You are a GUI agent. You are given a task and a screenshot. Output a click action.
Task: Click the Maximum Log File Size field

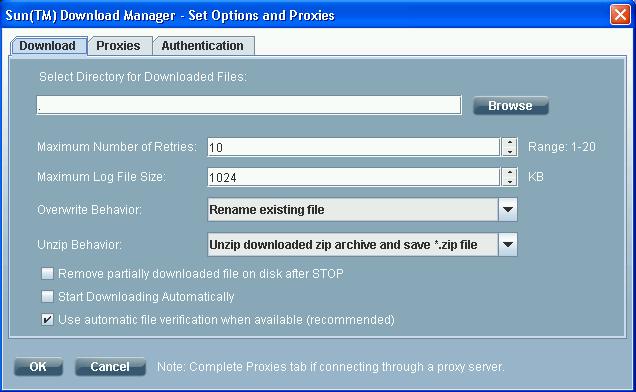pyautogui.click(x=353, y=177)
